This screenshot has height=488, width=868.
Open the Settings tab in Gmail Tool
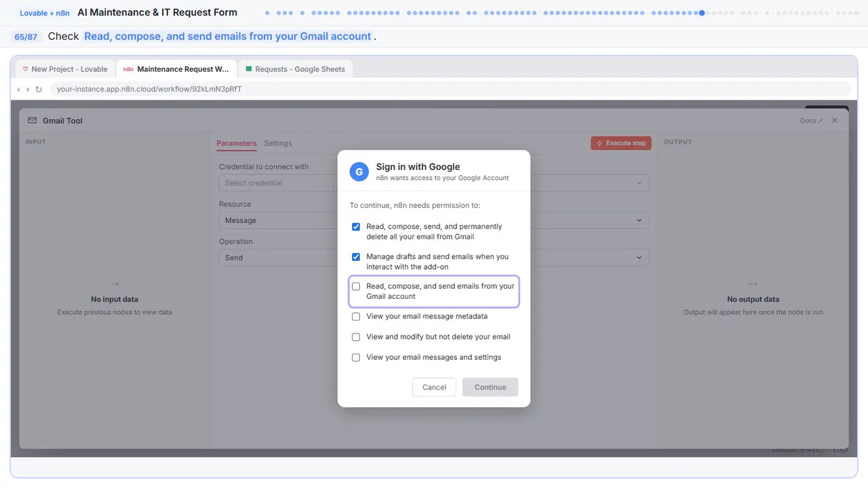click(x=278, y=143)
